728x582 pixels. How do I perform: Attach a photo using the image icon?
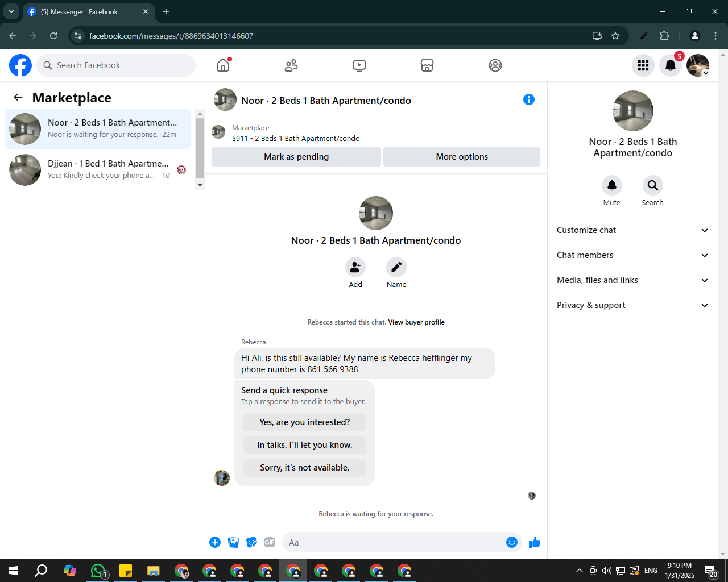click(x=233, y=542)
